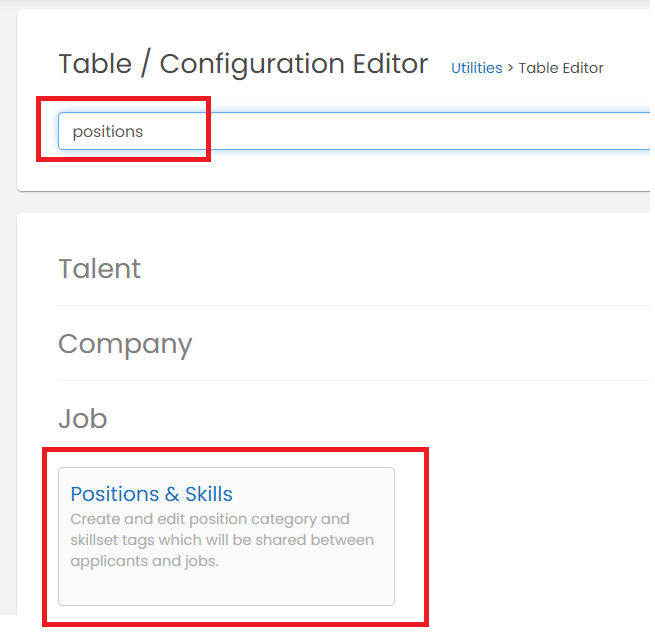Click the word "Skills" in card title

click(x=209, y=494)
